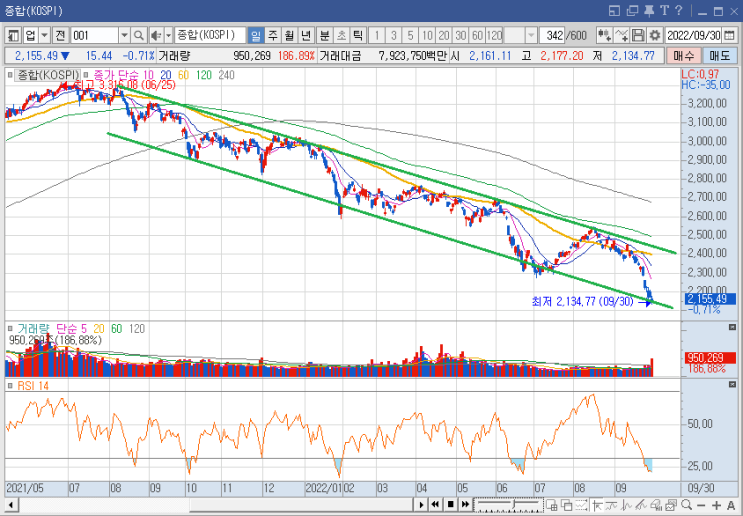743x516 pixels.
Task: Open the speaker options dropdown arrow
Action: pyautogui.click(x=168, y=35)
